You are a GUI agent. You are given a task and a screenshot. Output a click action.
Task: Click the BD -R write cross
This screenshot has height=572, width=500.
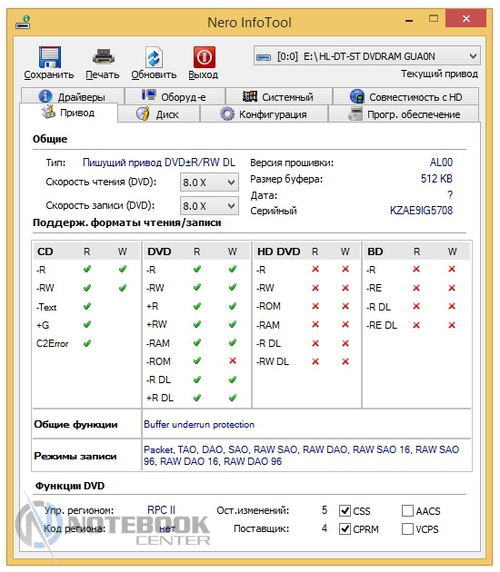pyautogui.click(x=452, y=269)
